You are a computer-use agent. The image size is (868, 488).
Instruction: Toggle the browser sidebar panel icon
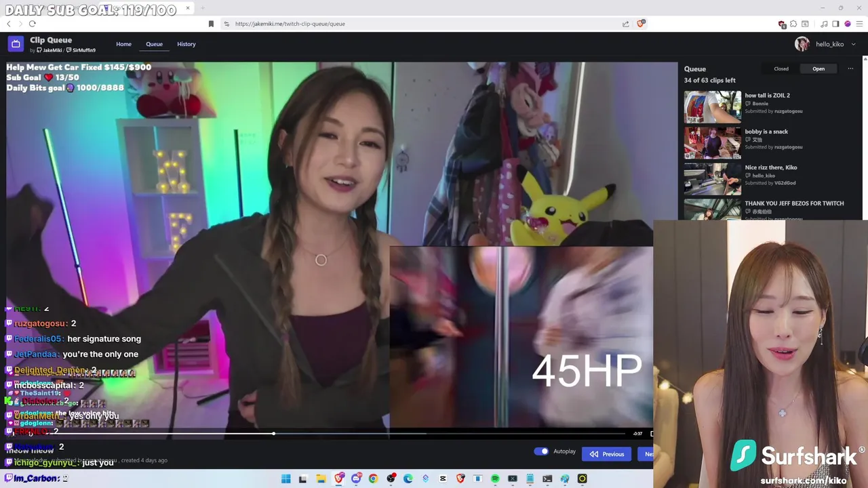(835, 24)
